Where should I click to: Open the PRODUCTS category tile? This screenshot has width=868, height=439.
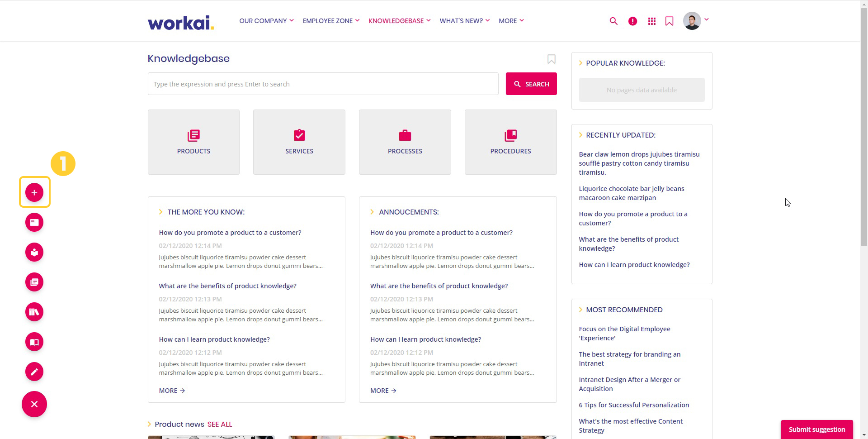click(x=193, y=142)
